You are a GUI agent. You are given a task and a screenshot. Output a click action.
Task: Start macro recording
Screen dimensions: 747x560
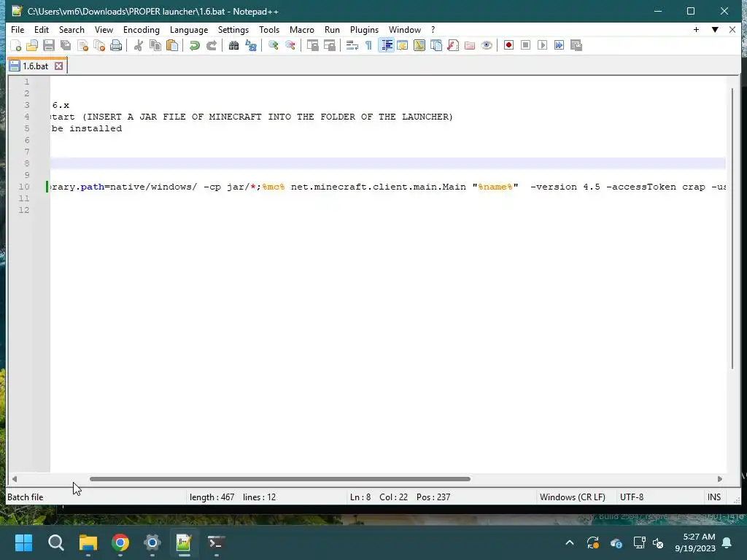(x=508, y=45)
